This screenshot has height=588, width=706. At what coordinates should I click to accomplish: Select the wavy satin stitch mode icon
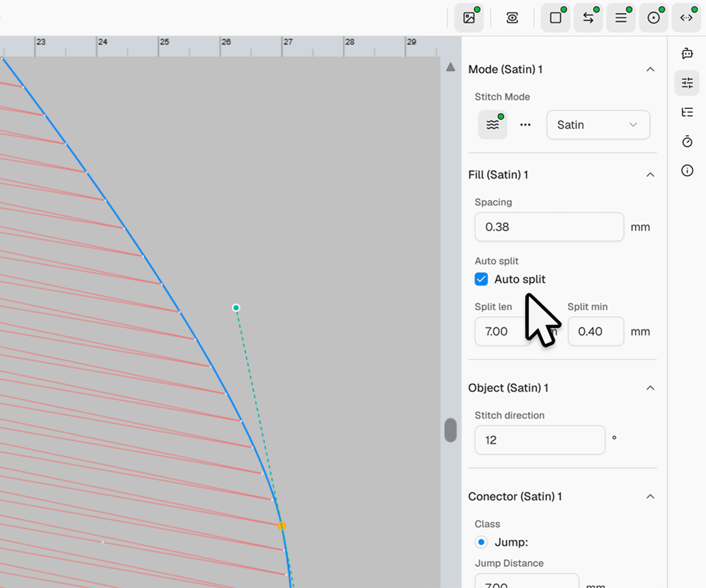(493, 125)
